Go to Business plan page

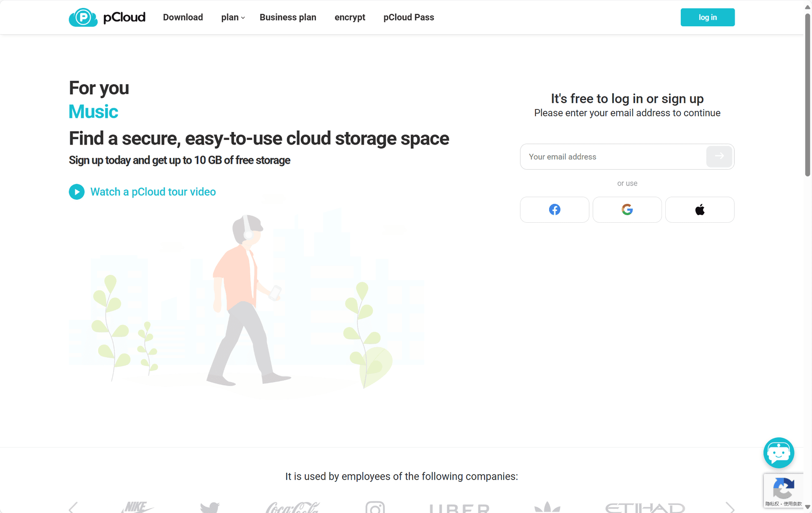pyautogui.click(x=288, y=17)
